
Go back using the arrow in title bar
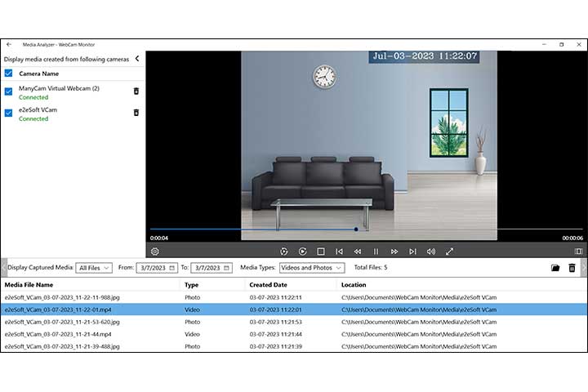(9, 44)
